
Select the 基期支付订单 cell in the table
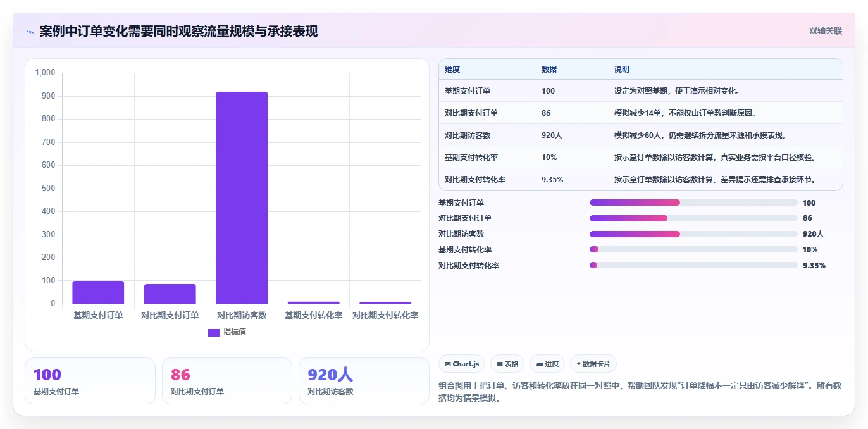468,91
